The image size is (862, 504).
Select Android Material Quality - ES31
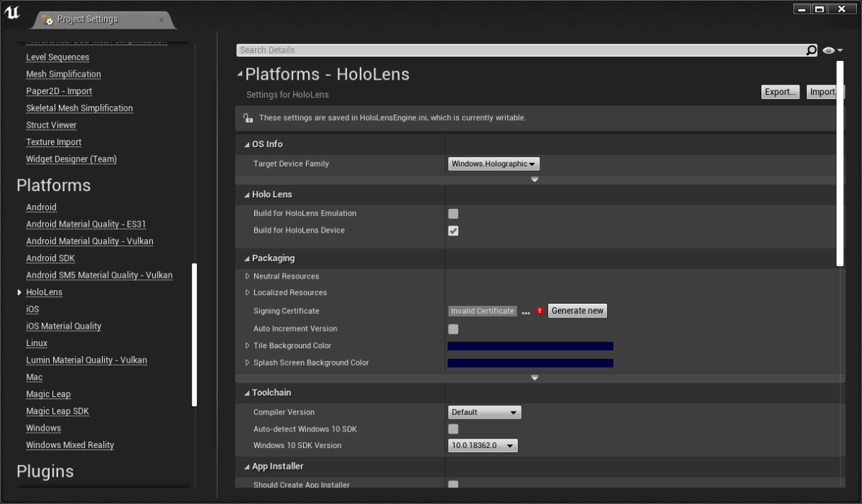[86, 225]
